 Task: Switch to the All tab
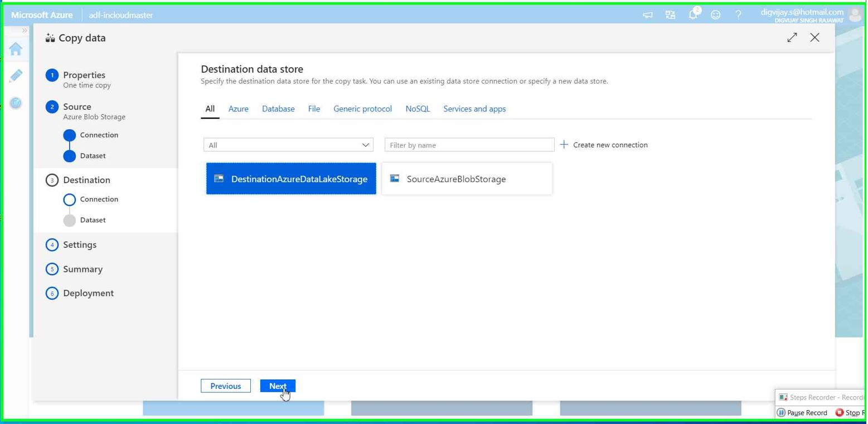coord(210,109)
